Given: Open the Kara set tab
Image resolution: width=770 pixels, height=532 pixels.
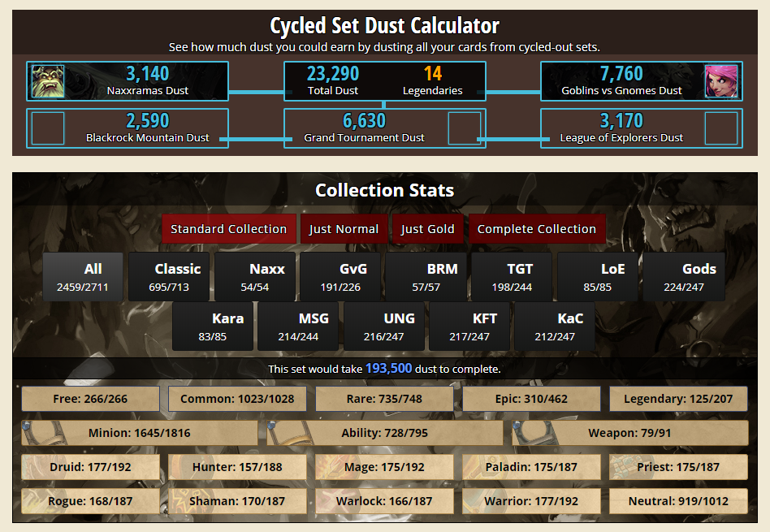Looking at the screenshot, I should coord(213,327).
